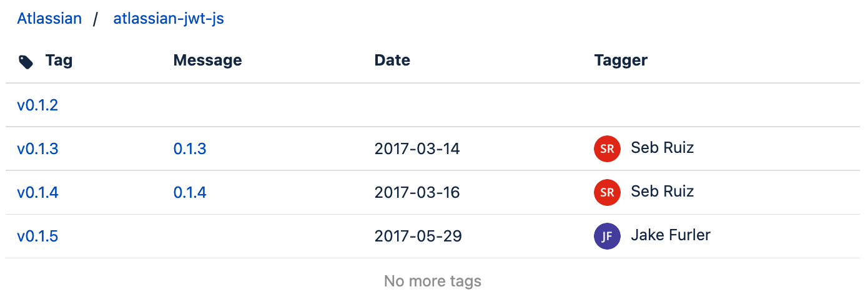Viewport: 868px width, 302px height.
Task: Open the atlassian-jwt-js repository link
Action: click(168, 19)
